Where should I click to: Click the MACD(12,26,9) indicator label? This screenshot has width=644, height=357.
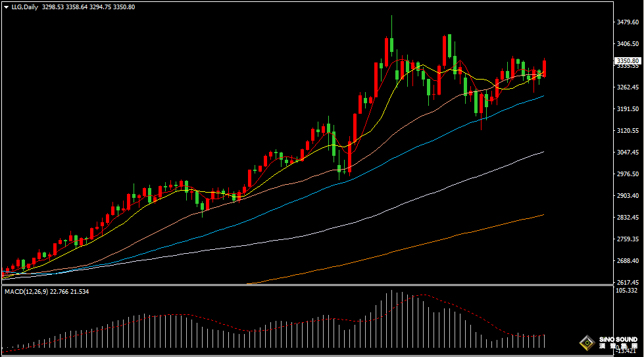tap(26, 291)
